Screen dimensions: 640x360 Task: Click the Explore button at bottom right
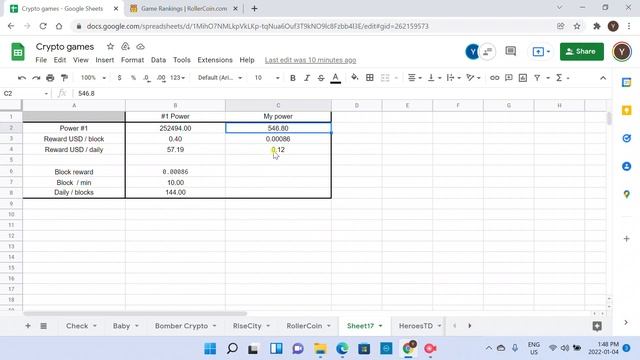pyautogui.click(x=597, y=326)
